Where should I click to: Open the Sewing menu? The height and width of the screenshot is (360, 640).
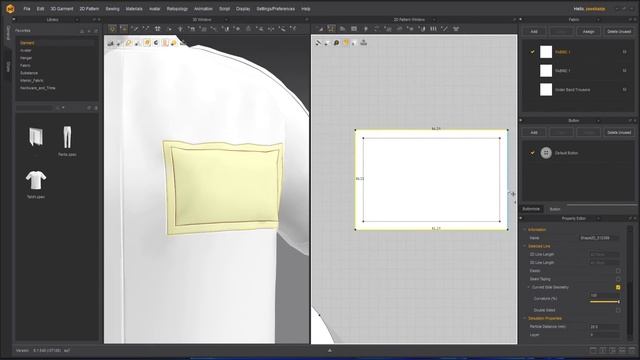pos(112,9)
